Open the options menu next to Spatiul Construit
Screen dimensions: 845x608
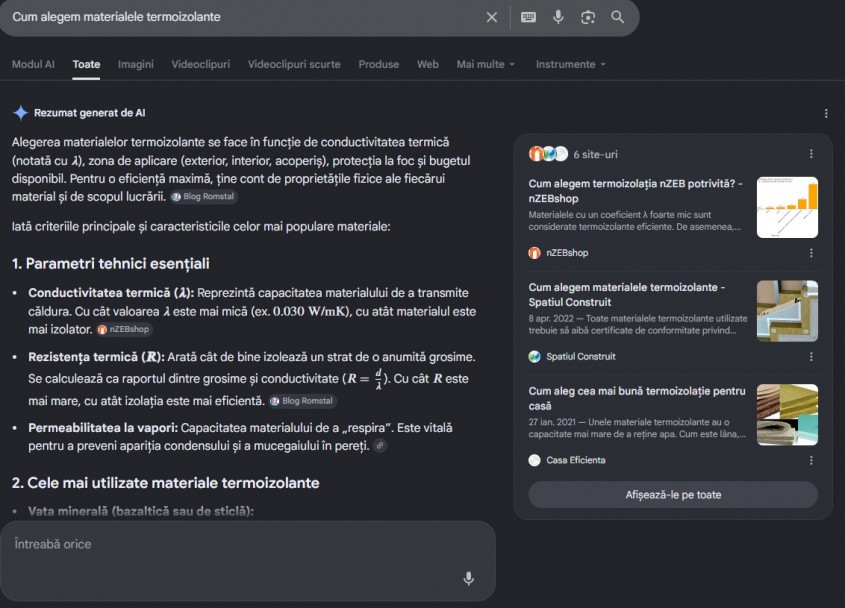[811, 356]
